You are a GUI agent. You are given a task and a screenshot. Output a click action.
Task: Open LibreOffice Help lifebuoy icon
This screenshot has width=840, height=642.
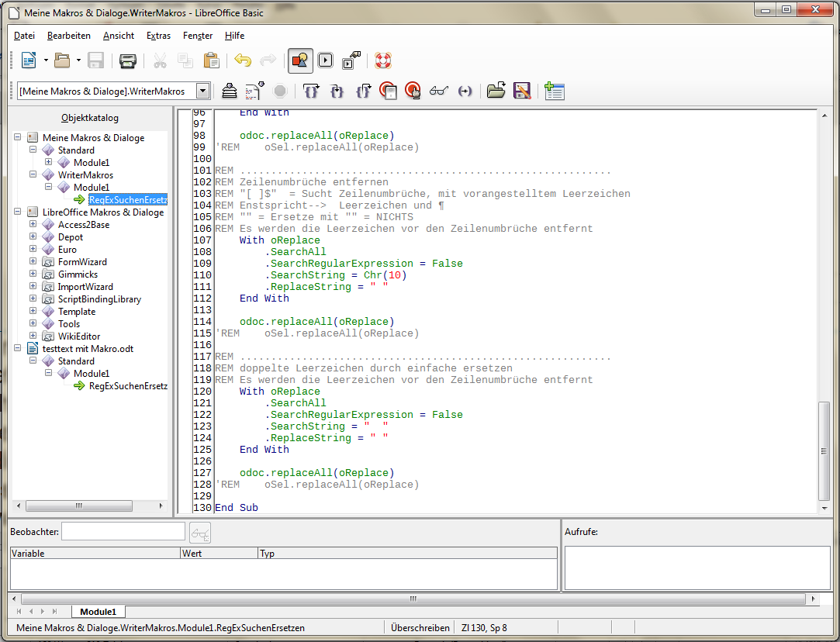point(382,60)
